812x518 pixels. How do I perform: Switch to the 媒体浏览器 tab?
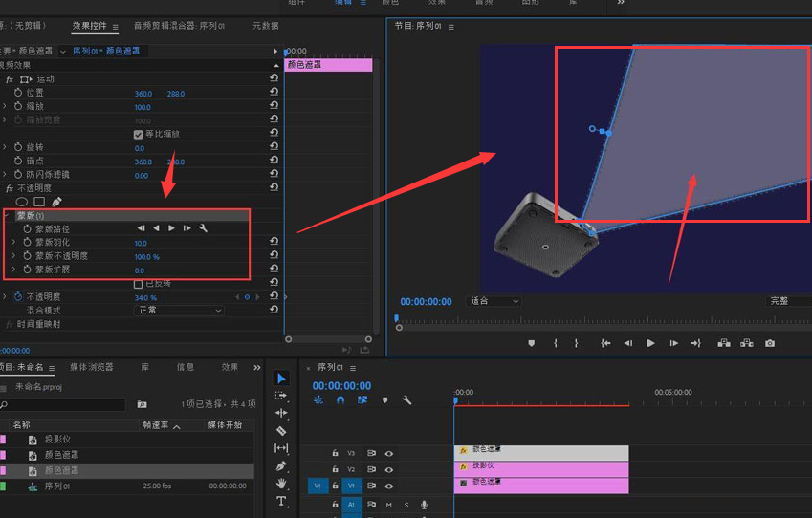pos(91,367)
